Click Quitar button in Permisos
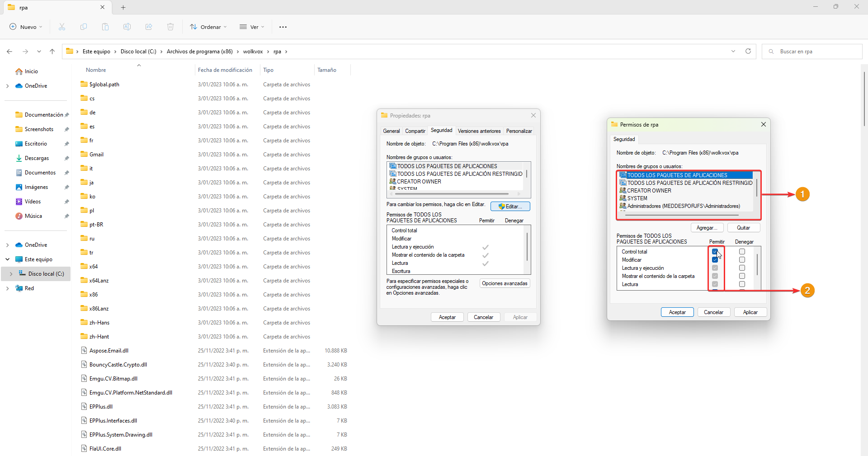The height and width of the screenshot is (456, 868). [744, 228]
